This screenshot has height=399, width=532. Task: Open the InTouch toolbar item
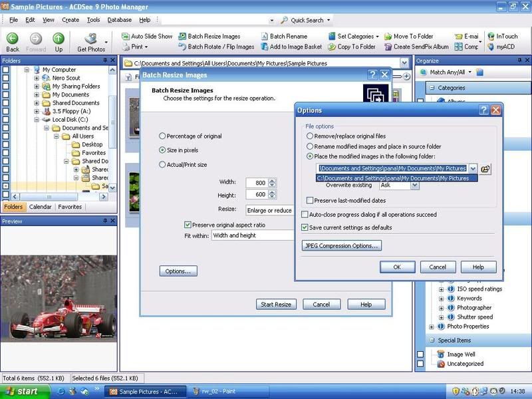click(503, 37)
